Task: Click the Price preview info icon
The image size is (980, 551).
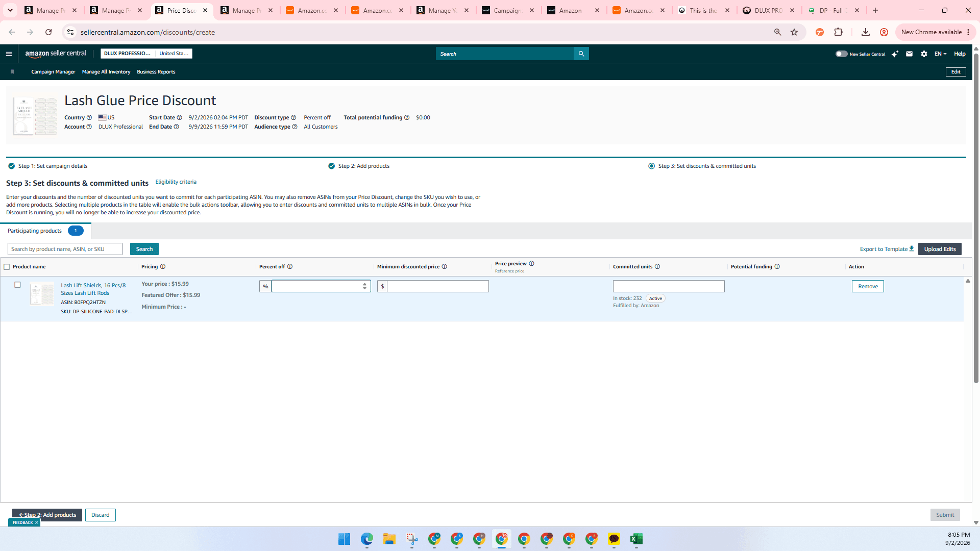Action: pyautogui.click(x=531, y=264)
